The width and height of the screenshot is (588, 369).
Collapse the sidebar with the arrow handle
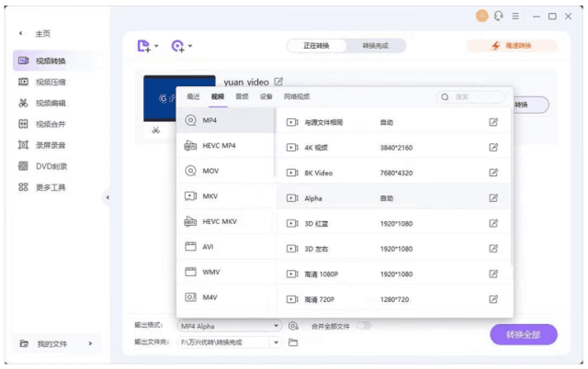coord(107,197)
